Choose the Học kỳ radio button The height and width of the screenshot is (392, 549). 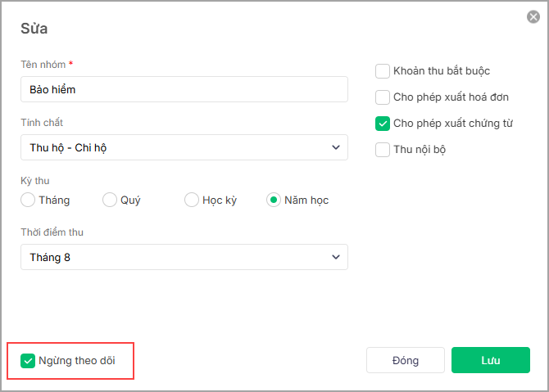pos(192,200)
